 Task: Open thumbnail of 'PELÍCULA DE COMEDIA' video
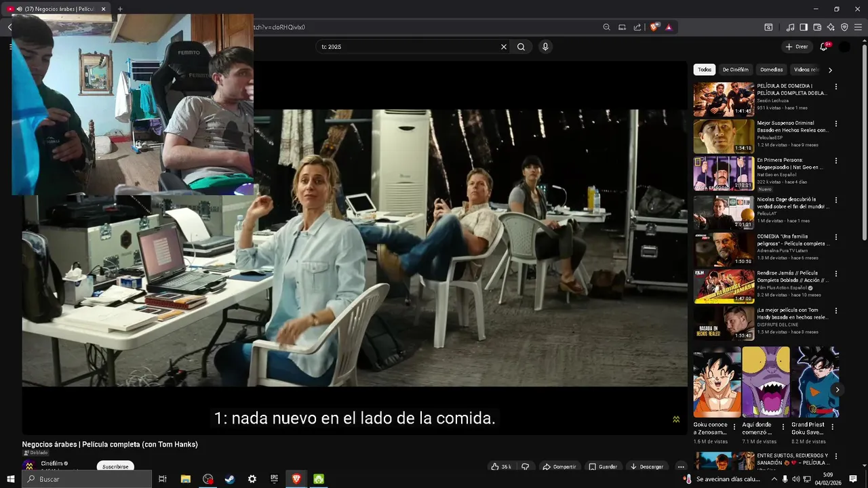(724, 100)
